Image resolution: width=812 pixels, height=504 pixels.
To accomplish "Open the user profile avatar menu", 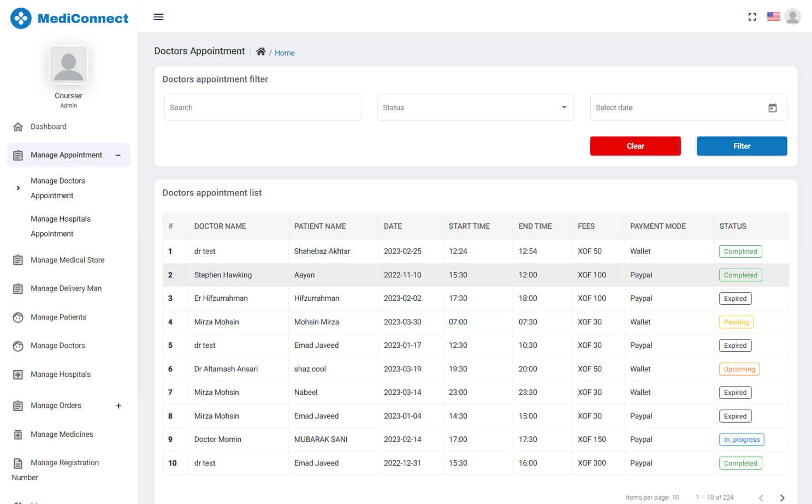I will click(x=792, y=16).
